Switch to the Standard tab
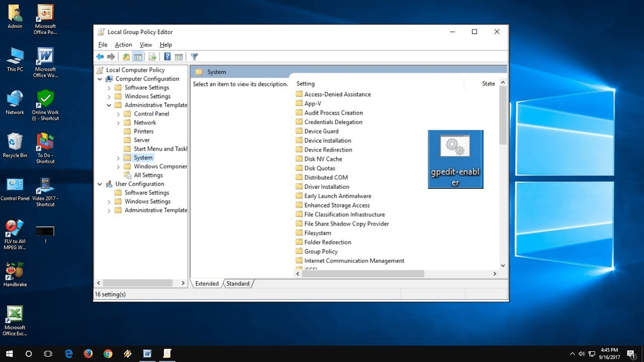 tap(238, 283)
